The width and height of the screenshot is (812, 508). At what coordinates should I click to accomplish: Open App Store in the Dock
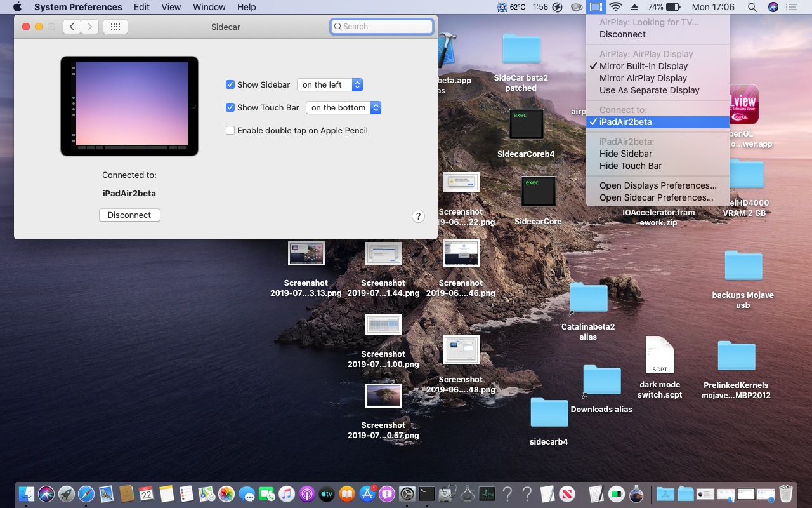[x=367, y=493]
